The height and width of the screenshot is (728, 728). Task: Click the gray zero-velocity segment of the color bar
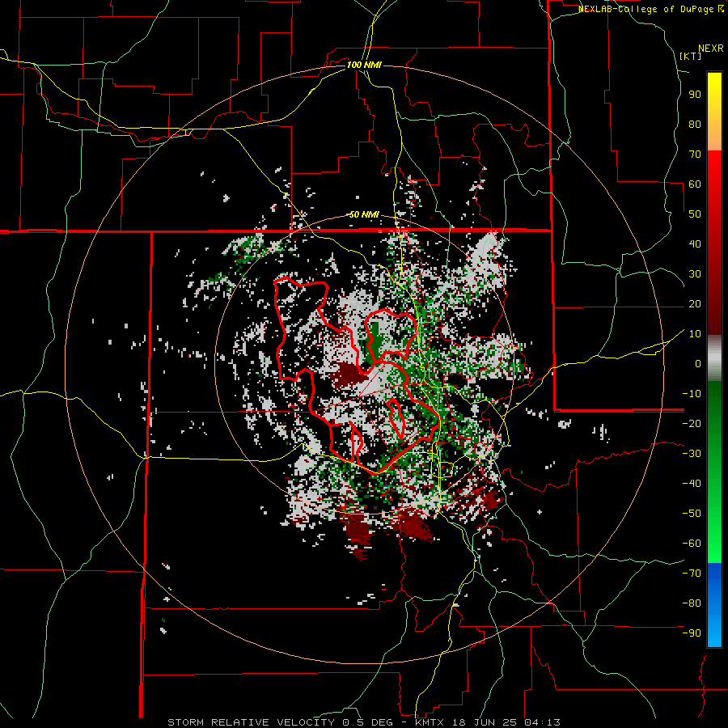tap(714, 358)
